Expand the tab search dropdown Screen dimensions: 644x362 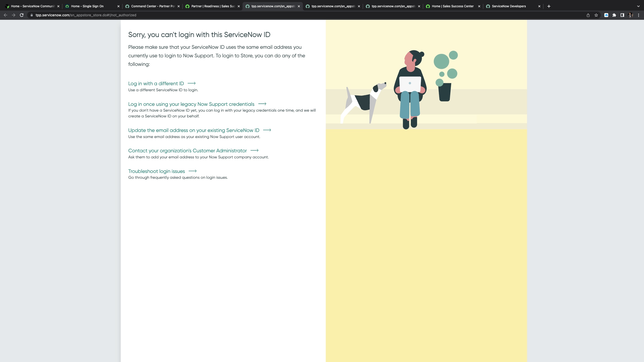tap(638, 6)
